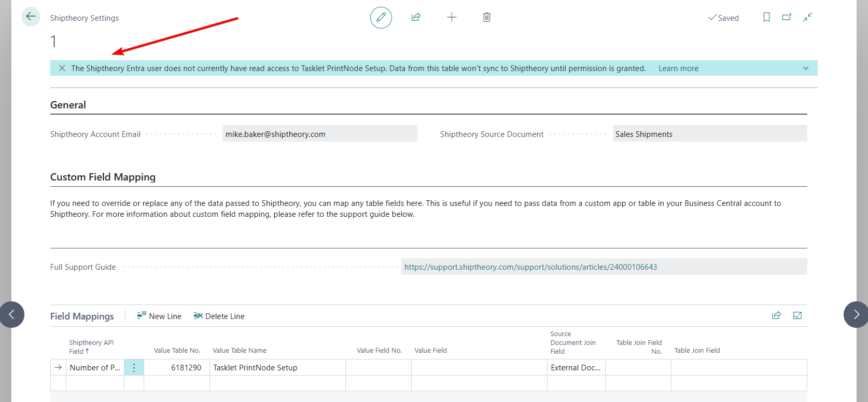Click the Value Field No. column header

coord(379,351)
